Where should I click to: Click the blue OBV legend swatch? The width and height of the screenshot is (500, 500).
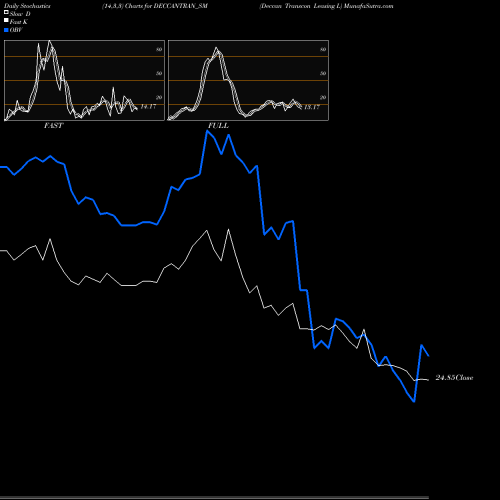point(6,30)
